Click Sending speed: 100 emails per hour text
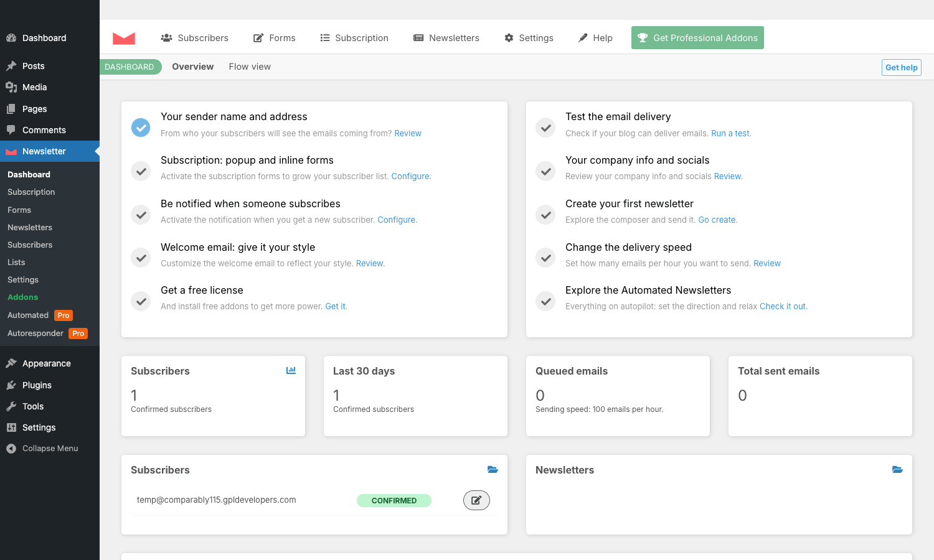Viewport: 934px width, 560px height. [x=600, y=409]
